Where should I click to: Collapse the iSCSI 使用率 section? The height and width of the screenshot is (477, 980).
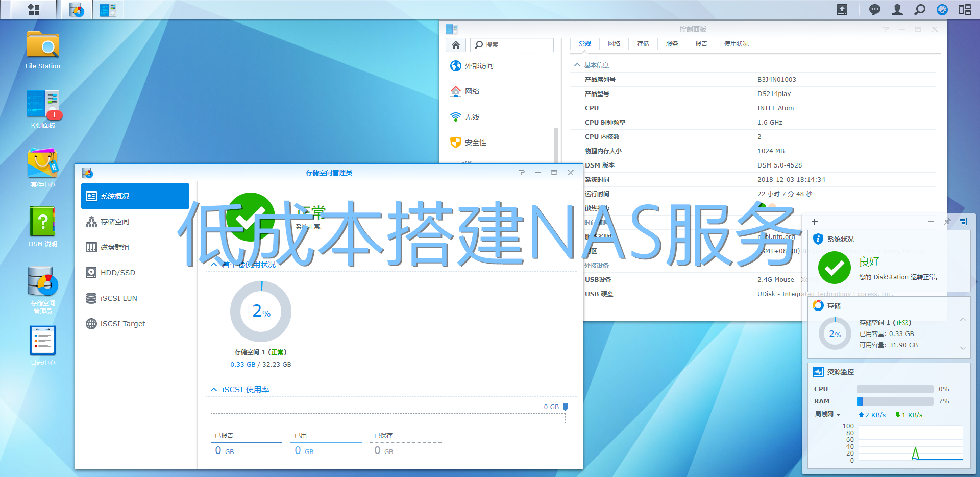pos(214,390)
